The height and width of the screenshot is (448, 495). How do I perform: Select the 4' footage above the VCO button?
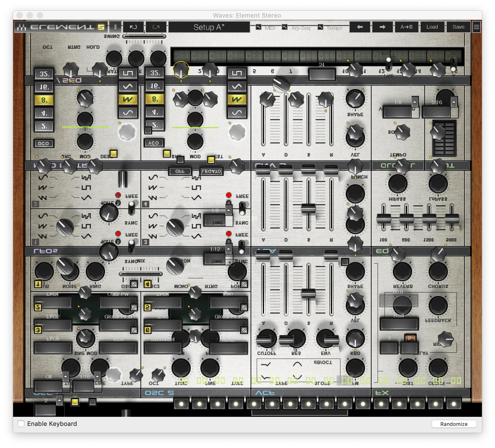click(x=155, y=112)
